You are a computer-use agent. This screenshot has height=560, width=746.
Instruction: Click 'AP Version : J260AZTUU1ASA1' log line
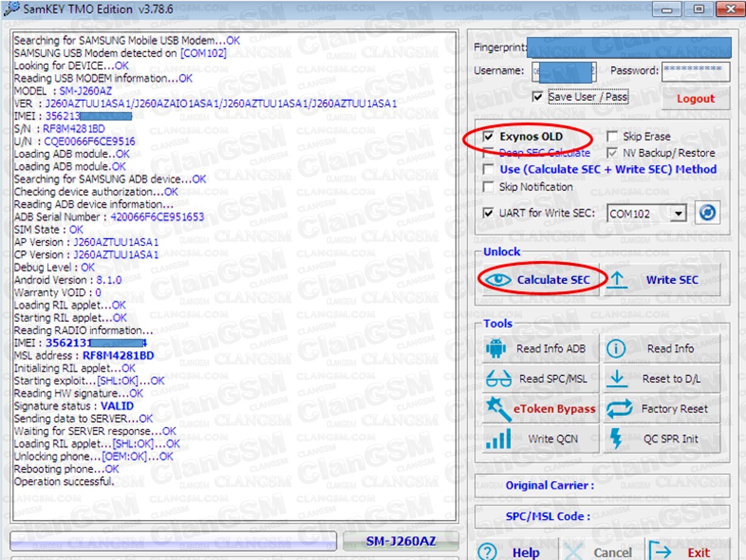[x=86, y=242]
